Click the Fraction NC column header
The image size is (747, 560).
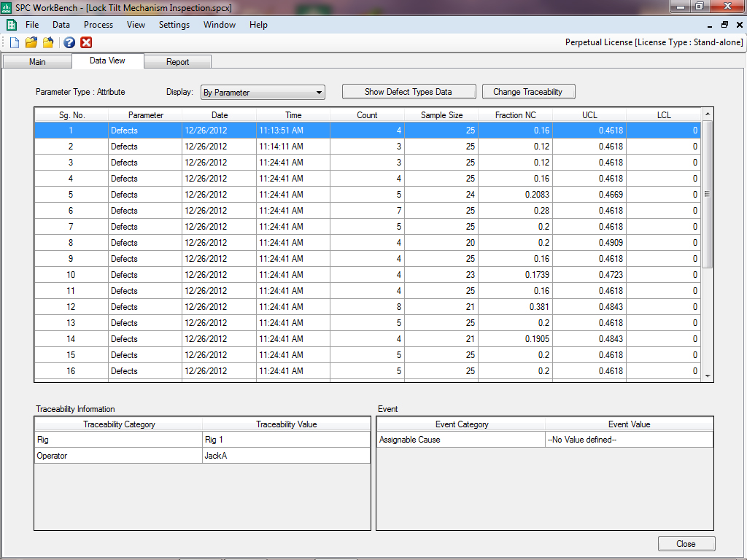point(516,115)
